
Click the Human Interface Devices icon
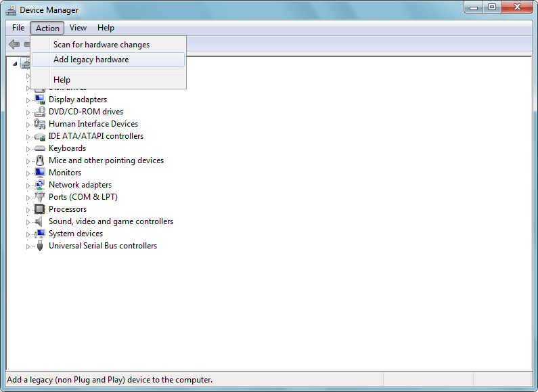tap(40, 124)
